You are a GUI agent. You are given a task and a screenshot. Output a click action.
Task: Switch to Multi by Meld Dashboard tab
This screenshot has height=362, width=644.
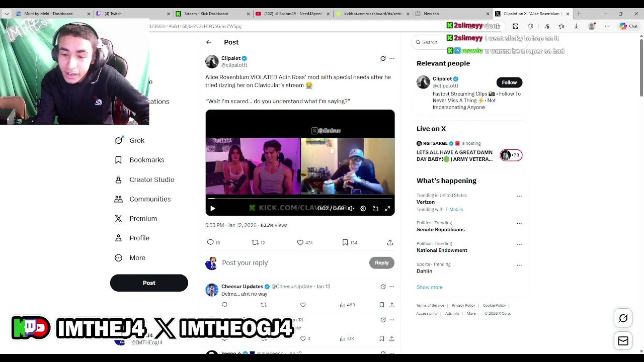[x=52, y=14]
